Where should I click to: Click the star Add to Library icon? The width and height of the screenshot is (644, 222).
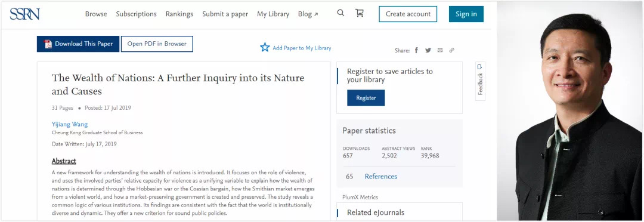265,47
